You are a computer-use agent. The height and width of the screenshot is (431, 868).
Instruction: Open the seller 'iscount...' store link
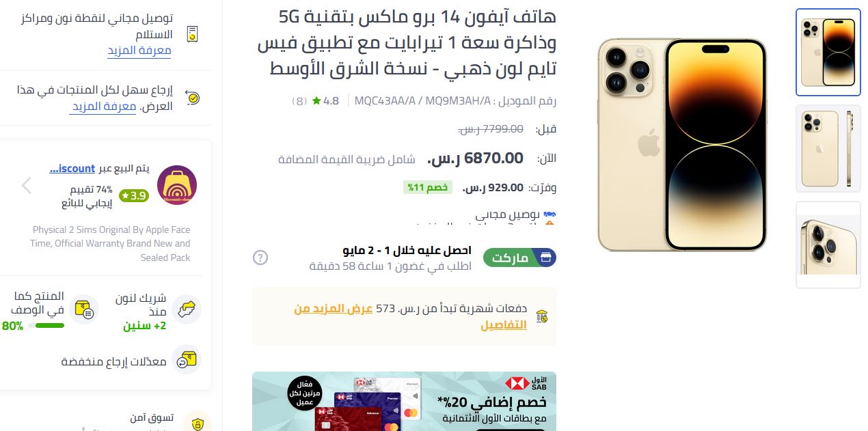point(72,168)
